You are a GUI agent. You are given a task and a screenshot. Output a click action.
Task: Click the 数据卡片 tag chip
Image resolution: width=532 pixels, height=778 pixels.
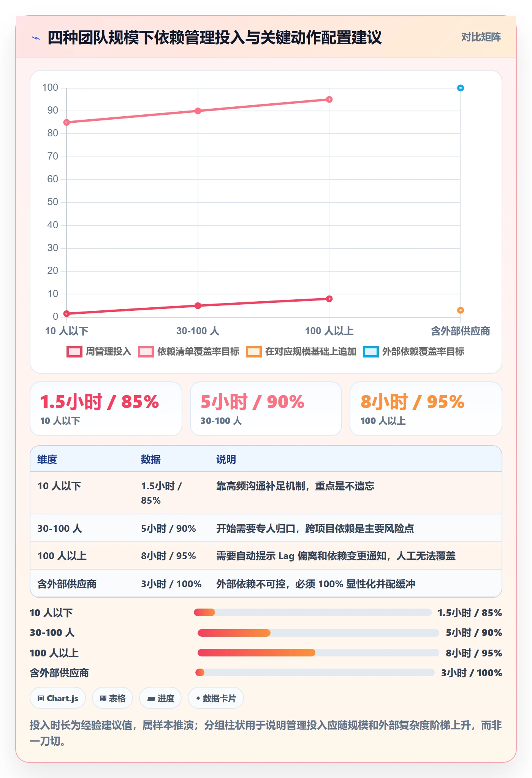[216, 698]
